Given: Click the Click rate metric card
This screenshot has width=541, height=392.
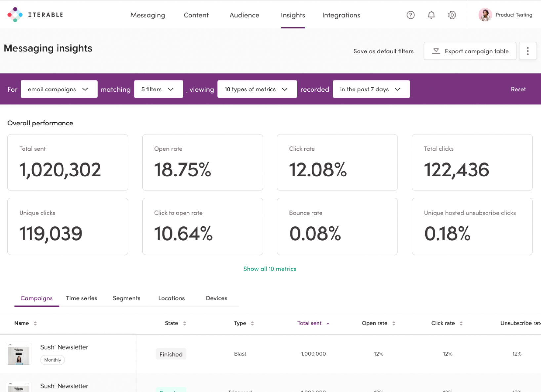Looking at the screenshot, I should (337, 162).
